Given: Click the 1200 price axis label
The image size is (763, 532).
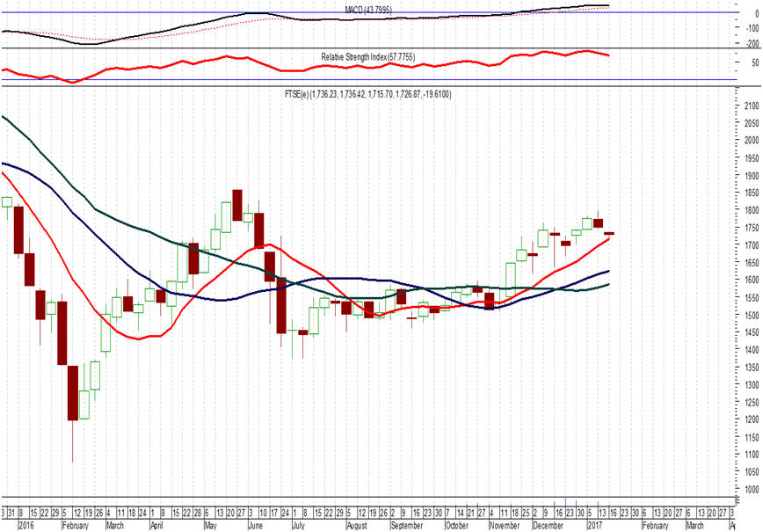Looking at the screenshot, I should pos(752,419).
